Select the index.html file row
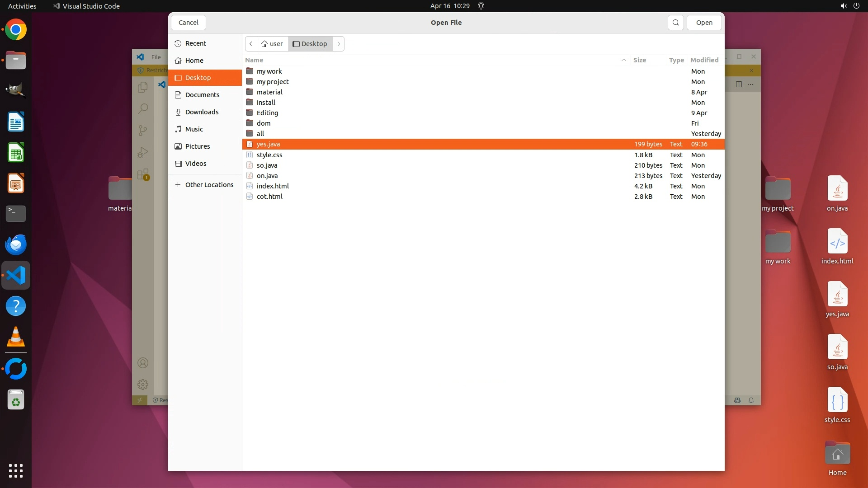Screen dimensions: 868x488 coord(273,186)
